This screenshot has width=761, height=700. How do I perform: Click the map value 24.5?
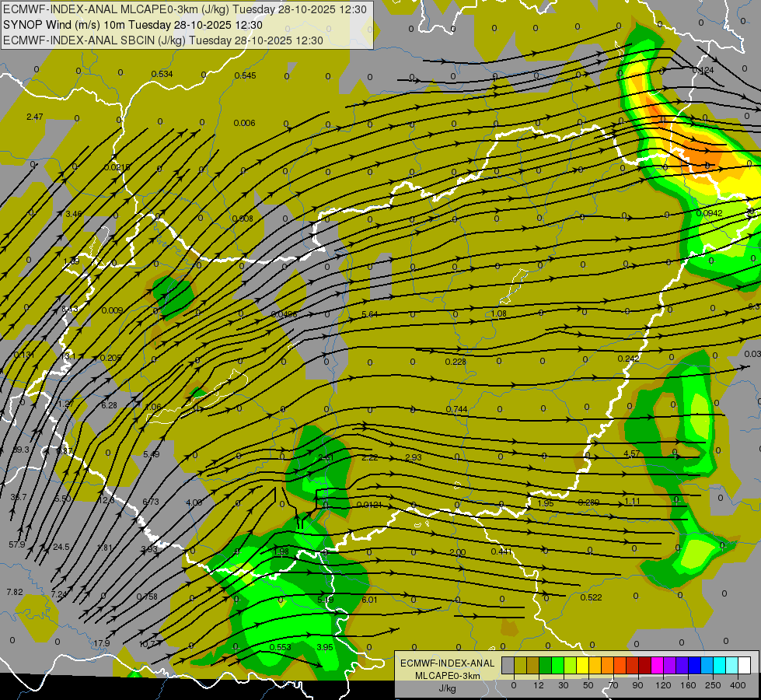(61, 547)
